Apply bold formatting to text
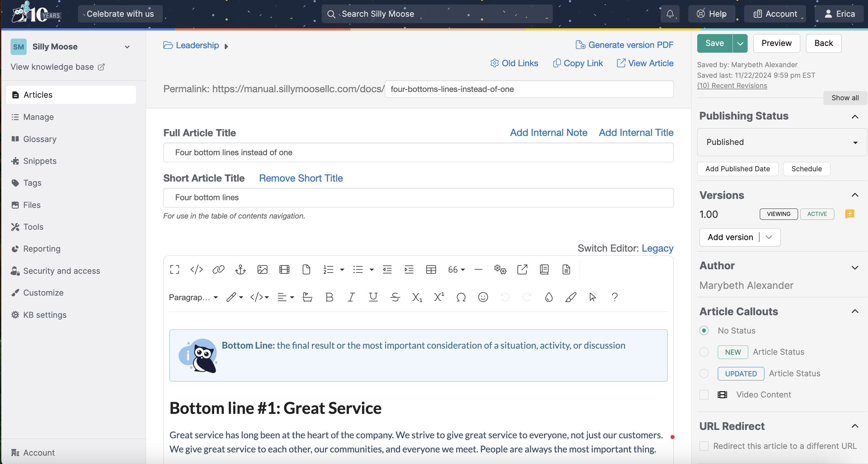The width and height of the screenshot is (868, 464). click(x=329, y=297)
